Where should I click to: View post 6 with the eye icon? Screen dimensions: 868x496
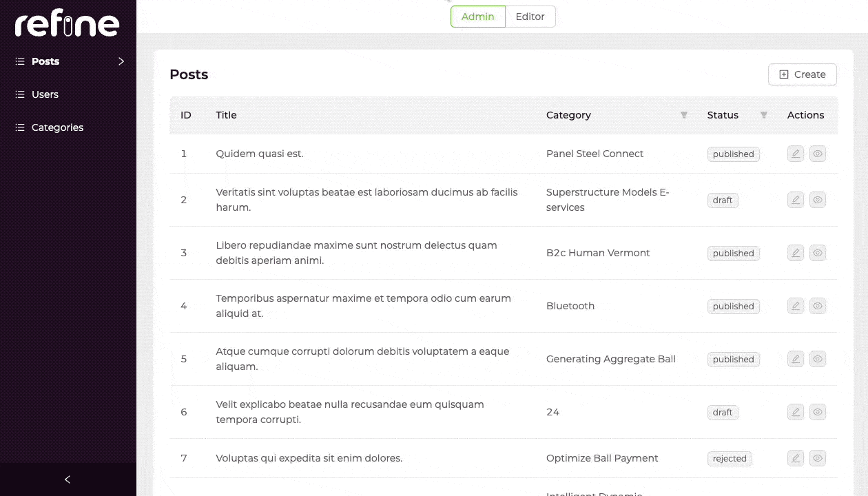click(818, 412)
